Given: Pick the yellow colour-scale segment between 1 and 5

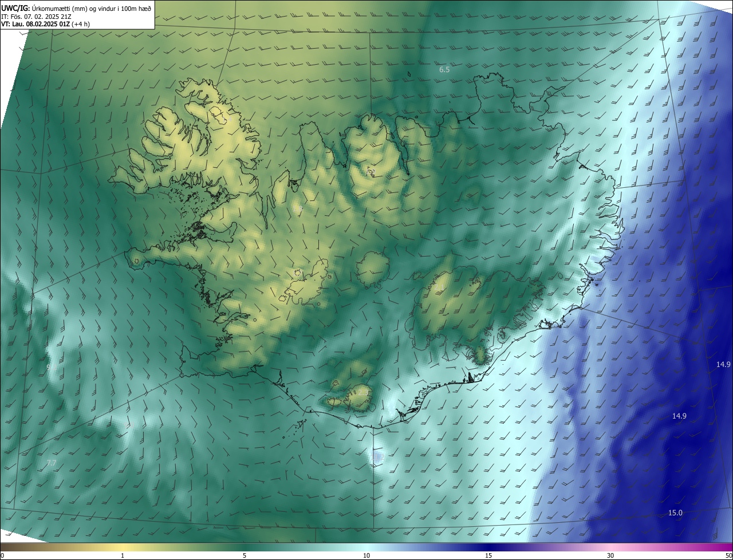Looking at the screenshot, I should [183, 547].
